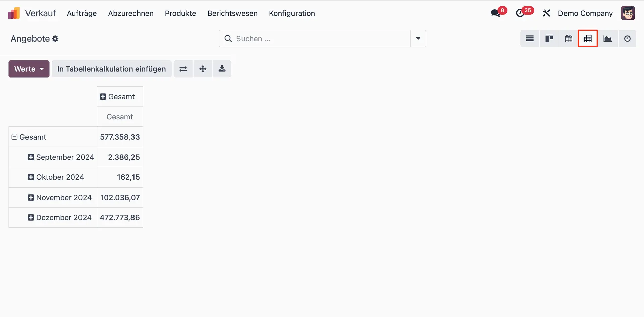Open the discuss messages icon
Viewport: 644px width, 317px height.
click(495, 13)
